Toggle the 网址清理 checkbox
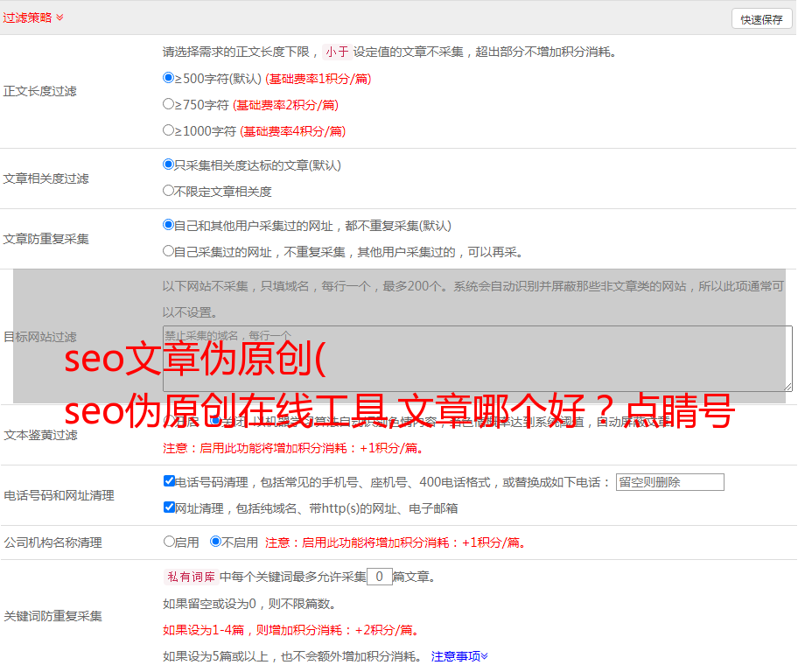 click(169, 507)
